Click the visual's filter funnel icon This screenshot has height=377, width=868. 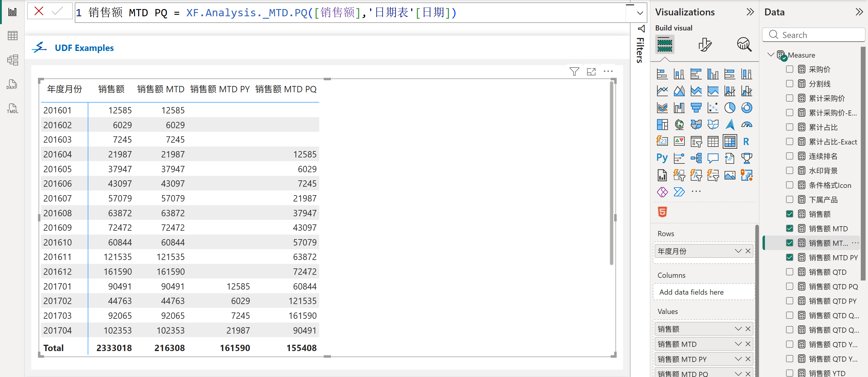click(574, 71)
